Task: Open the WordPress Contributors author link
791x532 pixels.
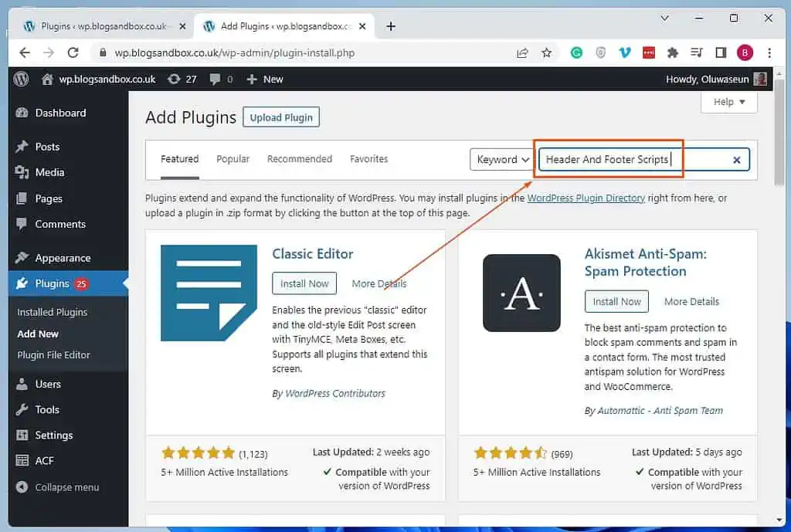Action: (335, 393)
